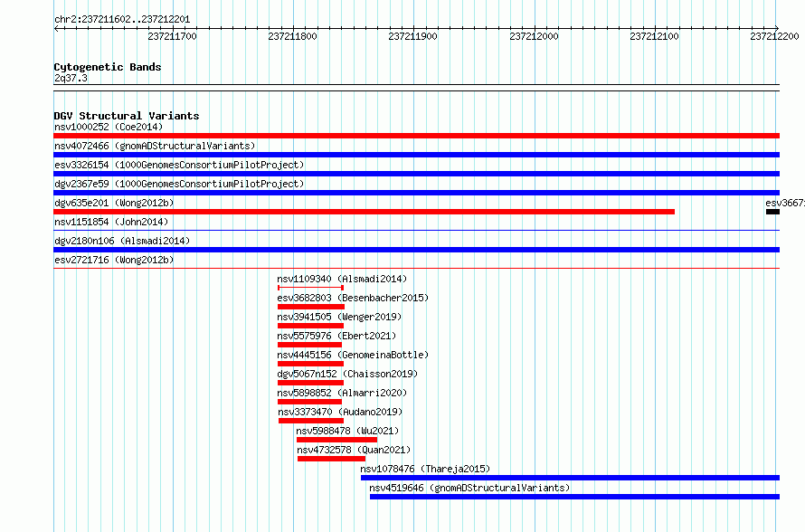Click the blue bar beneath nsv1078476
The image size is (805, 532).
[x=571, y=478]
